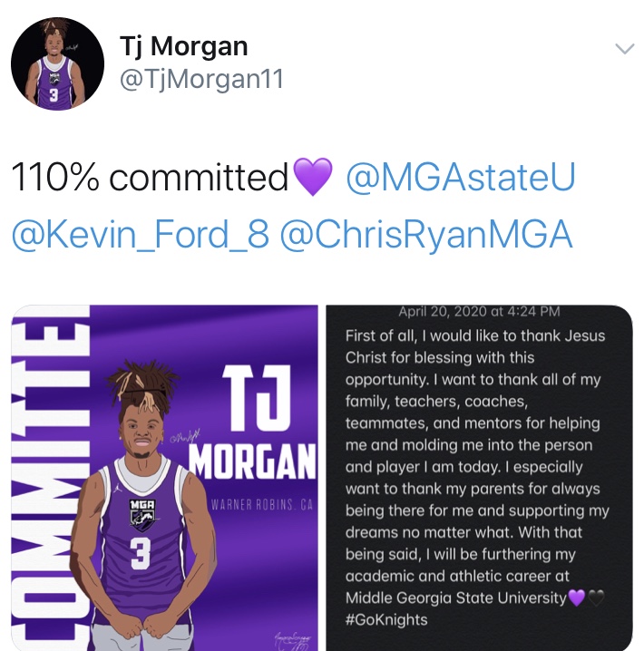
Task: Tap the number 3 on the jersey
Action: point(141,553)
